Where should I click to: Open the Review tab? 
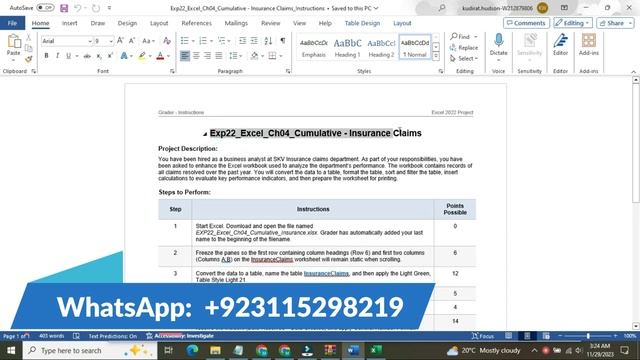coord(271,23)
